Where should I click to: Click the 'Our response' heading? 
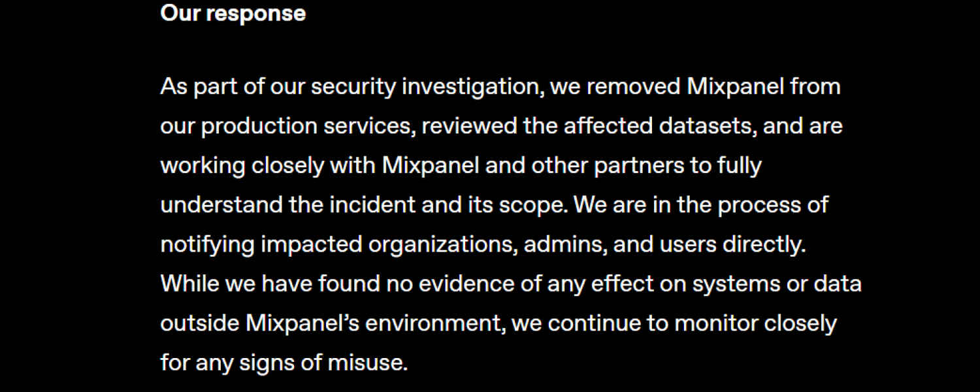[x=233, y=14]
